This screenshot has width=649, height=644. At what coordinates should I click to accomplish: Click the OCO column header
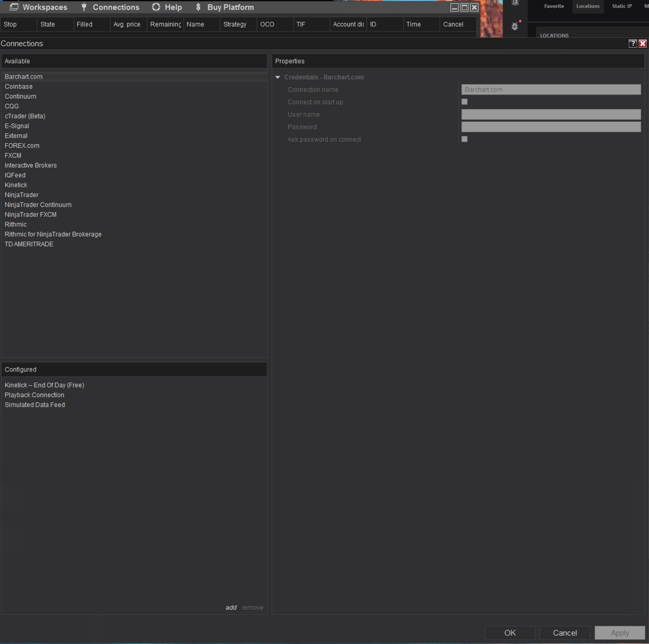(x=275, y=24)
